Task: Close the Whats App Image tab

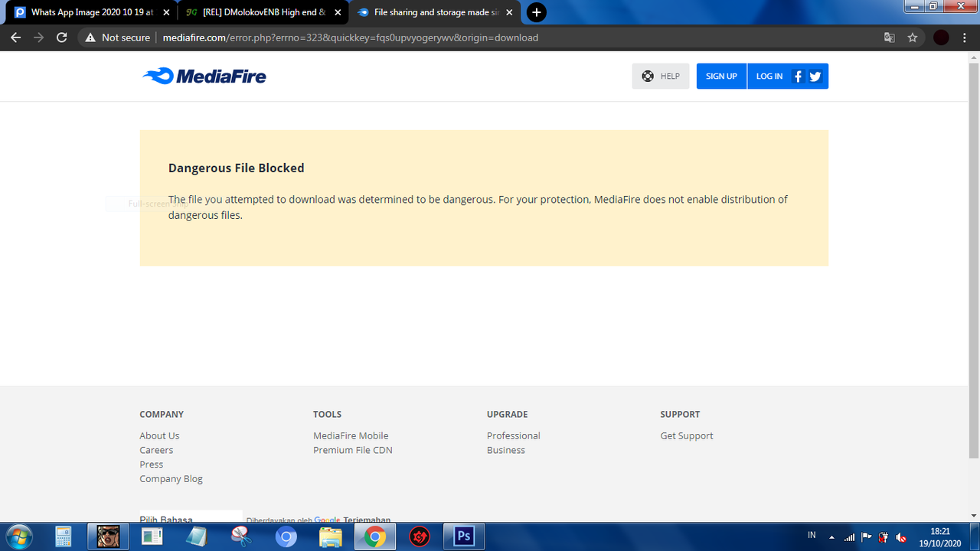Action: click(166, 12)
